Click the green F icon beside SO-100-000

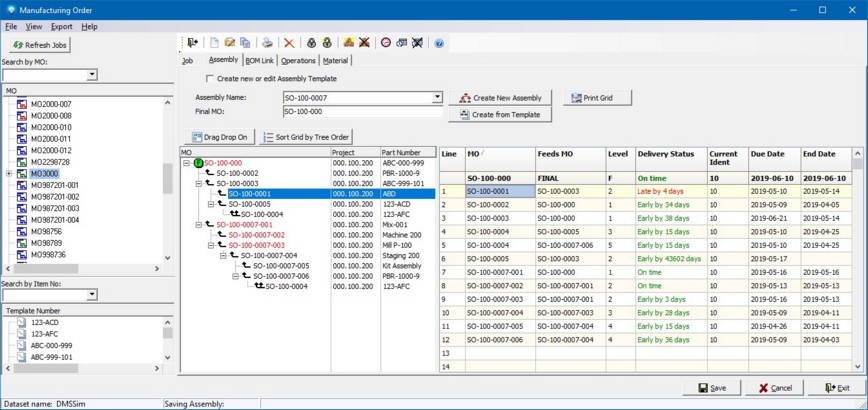pyautogui.click(x=198, y=163)
